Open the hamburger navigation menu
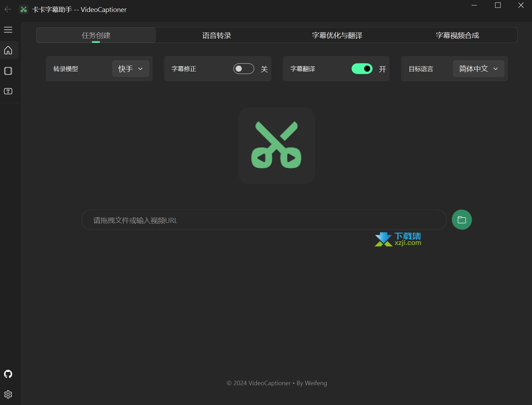The width and height of the screenshot is (532, 405). [8, 30]
